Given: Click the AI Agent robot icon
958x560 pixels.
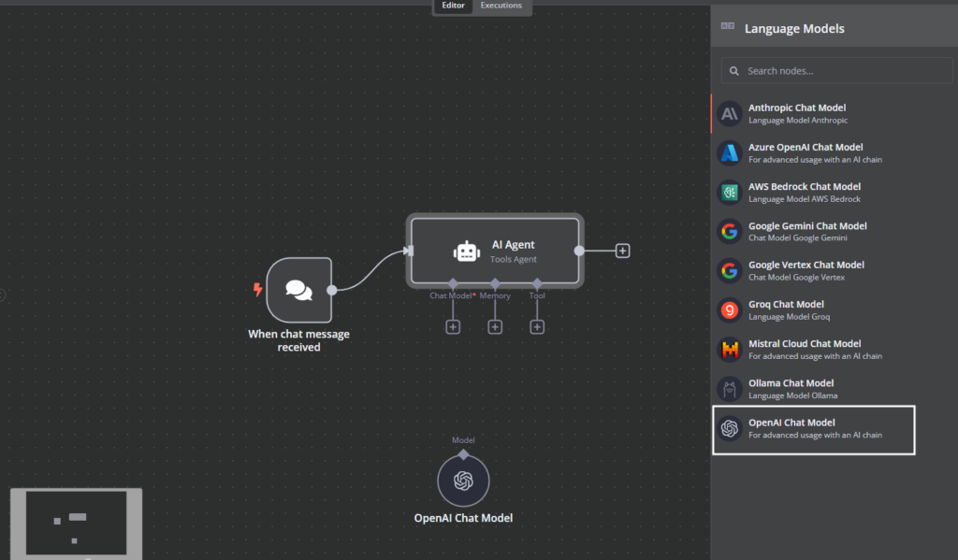Looking at the screenshot, I should tap(466, 251).
